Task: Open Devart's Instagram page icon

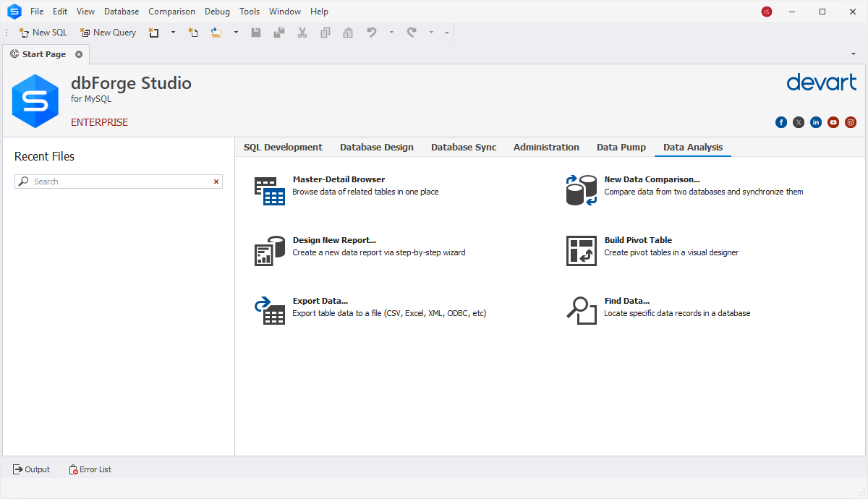Action: [851, 122]
